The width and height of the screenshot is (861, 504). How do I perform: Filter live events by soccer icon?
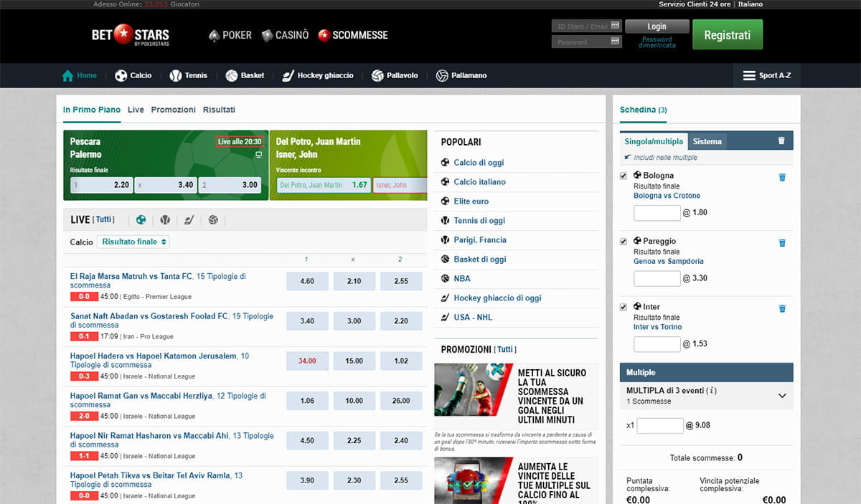[x=141, y=220]
